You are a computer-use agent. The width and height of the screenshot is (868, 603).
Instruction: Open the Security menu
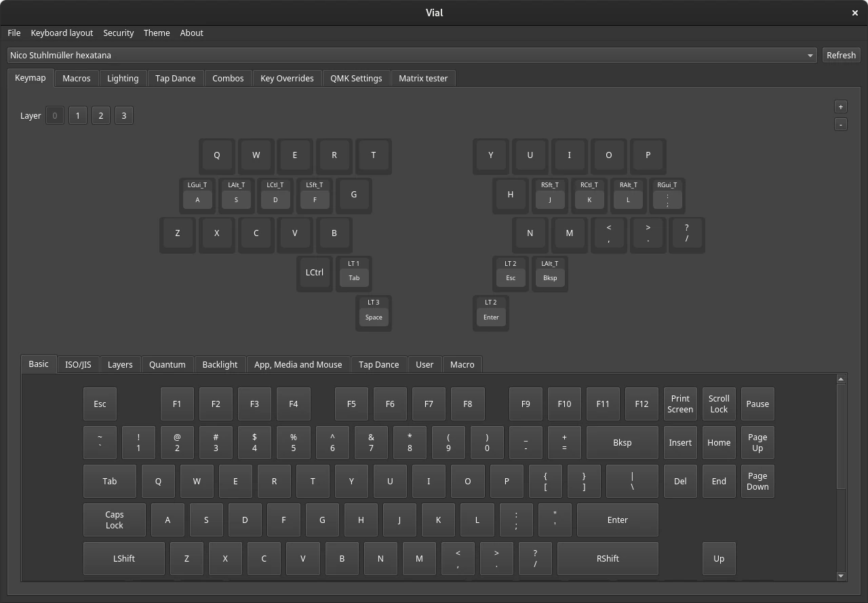[x=118, y=33]
